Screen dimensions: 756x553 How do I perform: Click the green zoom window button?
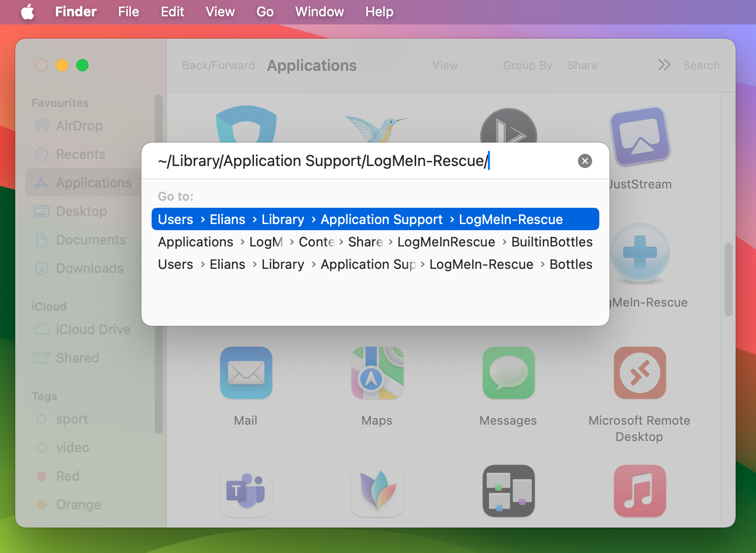pyautogui.click(x=82, y=65)
